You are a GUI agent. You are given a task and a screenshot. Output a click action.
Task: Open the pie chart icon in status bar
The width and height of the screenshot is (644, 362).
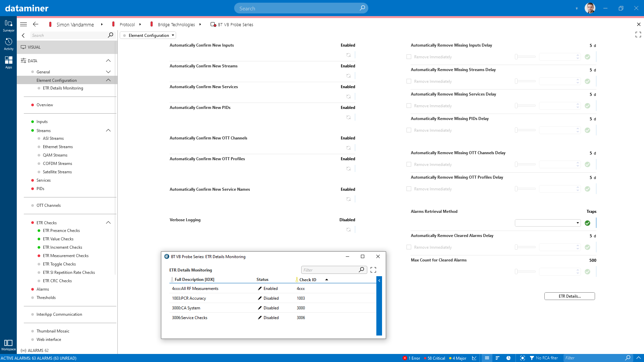coord(508,358)
